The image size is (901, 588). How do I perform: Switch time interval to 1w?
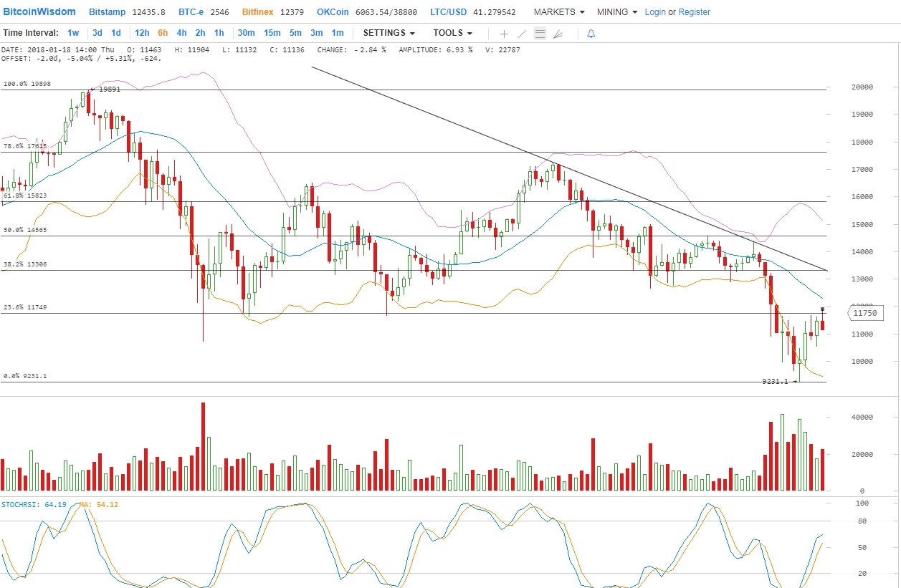pyautogui.click(x=73, y=33)
